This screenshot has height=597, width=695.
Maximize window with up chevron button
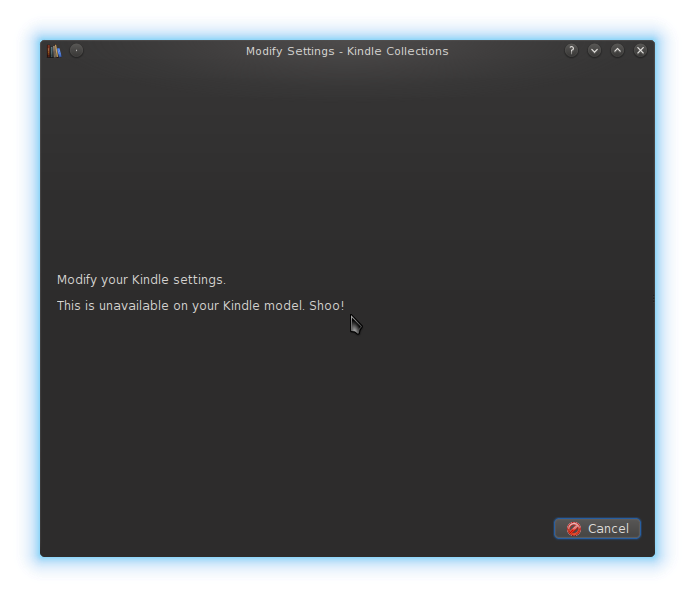point(617,51)
